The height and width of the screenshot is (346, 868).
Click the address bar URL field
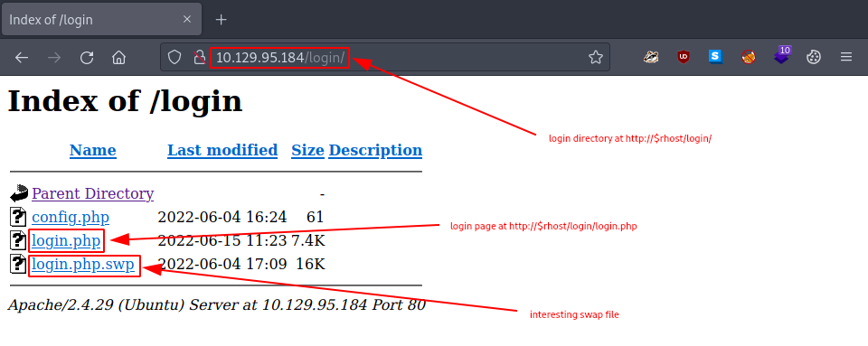[x=385, y=57]
